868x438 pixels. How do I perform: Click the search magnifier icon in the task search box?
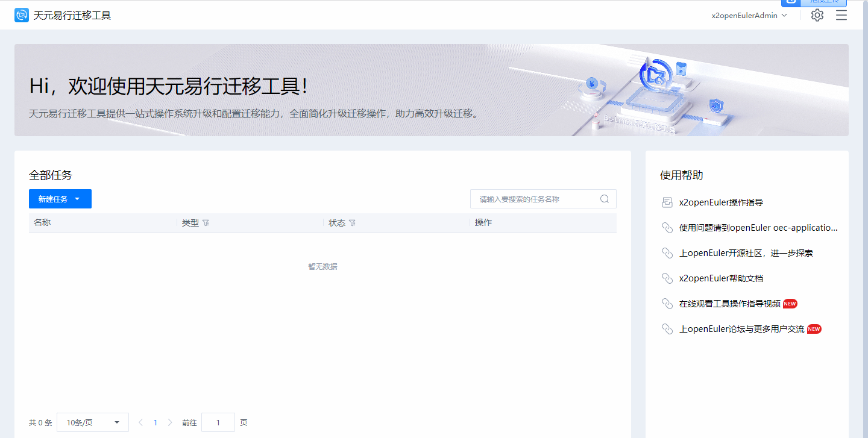tap(605, 199)
